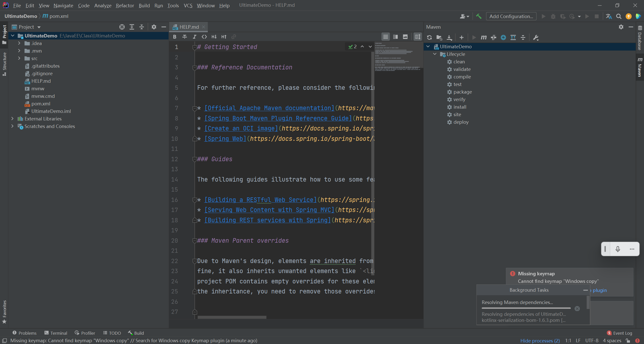The width and height of the screenshot is (644, 344).
Task: Open Project panel gear options
Action: 154,27
